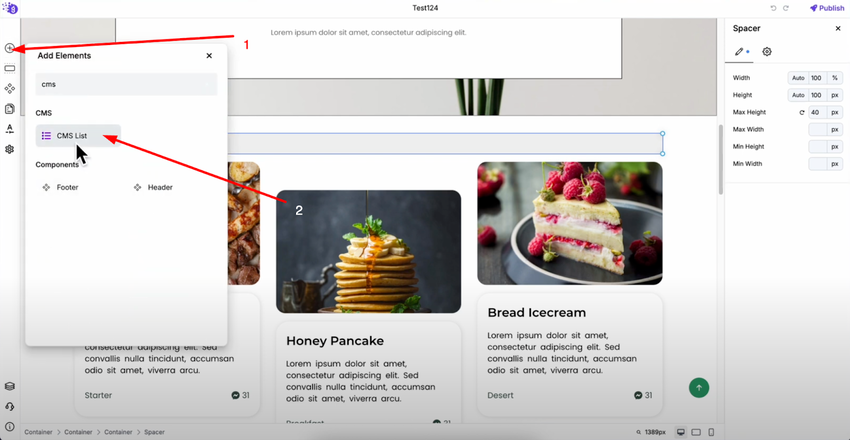Image resolution: width=850 pixels, height=440 pixels.
Task: Click the comment icon on Bread Icecream card
Action: click(x=638, y=395)
